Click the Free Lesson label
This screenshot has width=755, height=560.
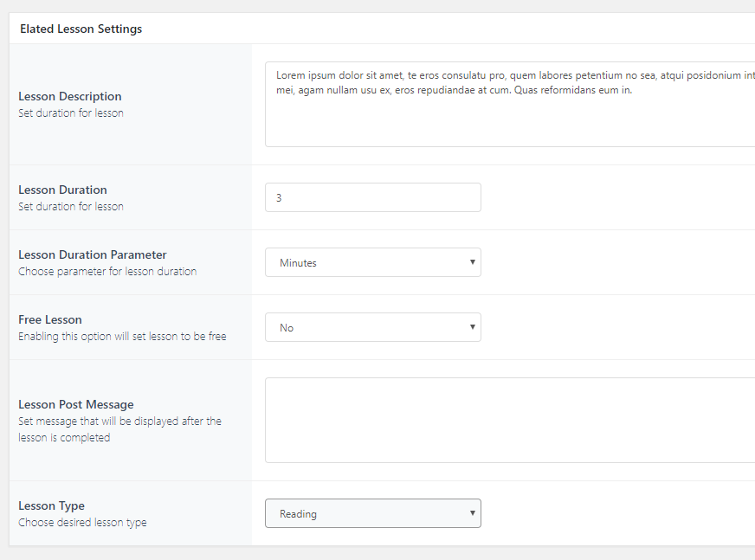[50, 319]
